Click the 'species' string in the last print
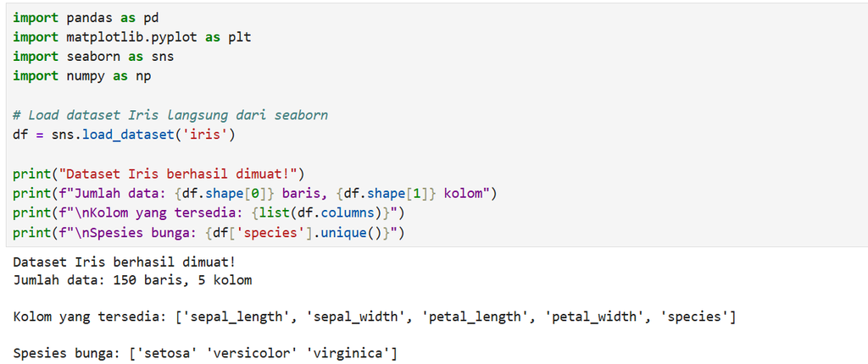The height and width of the screenshot is (364, 868). pyautogui.click(x=270, y=234)
